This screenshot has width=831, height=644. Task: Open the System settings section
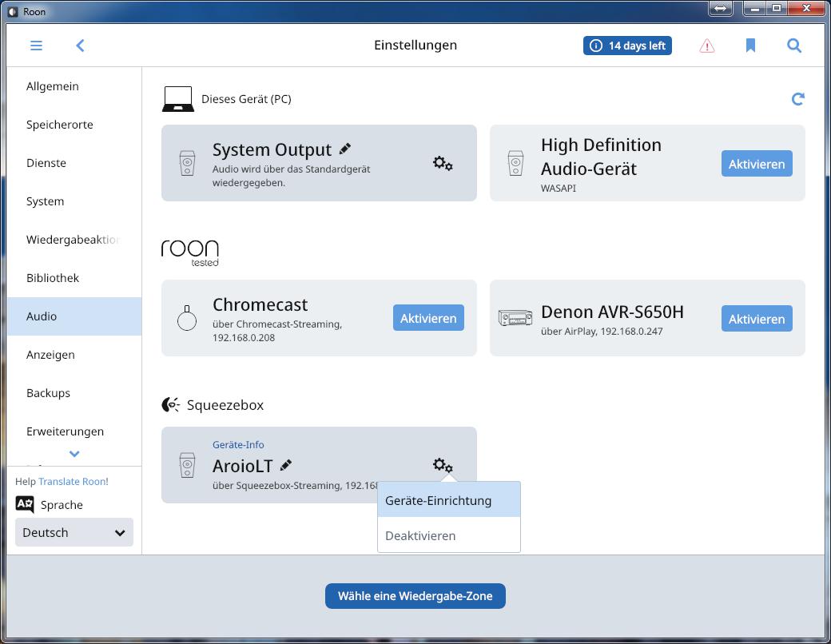point(74,201)
